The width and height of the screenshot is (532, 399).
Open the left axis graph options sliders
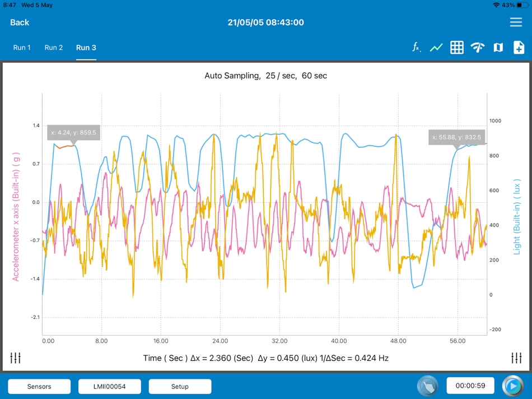coord(16,357)
